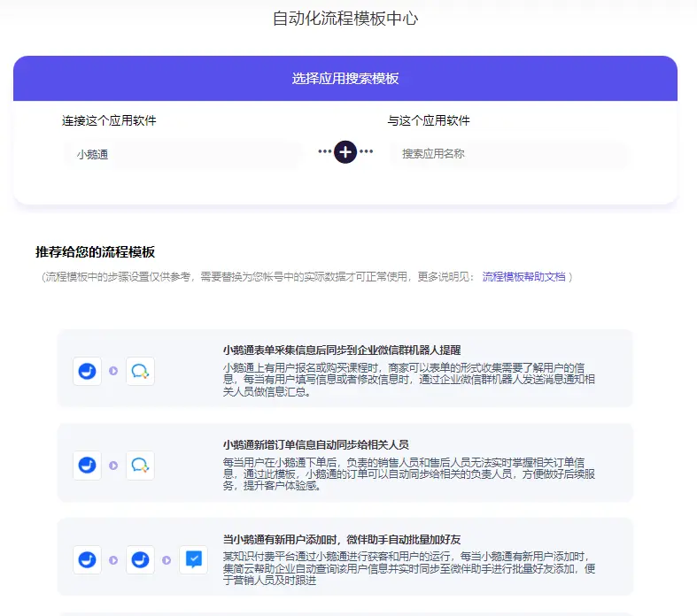Click 小鹅通 icon in 新增订单信息 template card

pyautogui.click(x=87, y=466)
